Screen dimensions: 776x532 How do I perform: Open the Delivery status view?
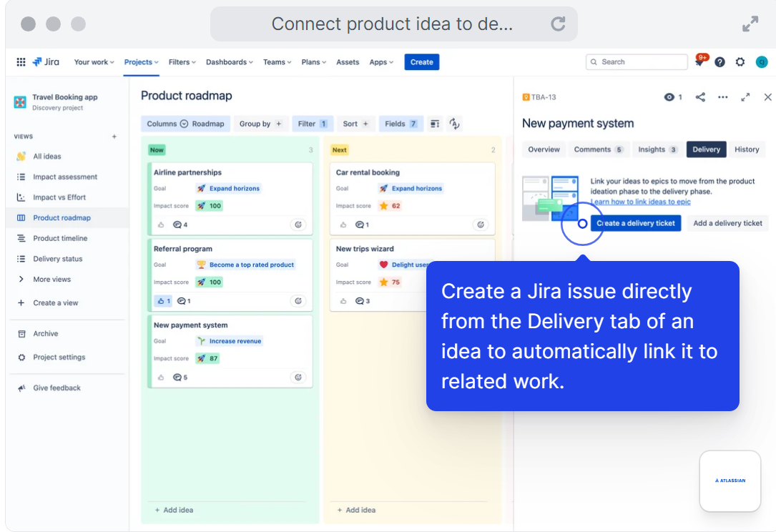(57, 259)
